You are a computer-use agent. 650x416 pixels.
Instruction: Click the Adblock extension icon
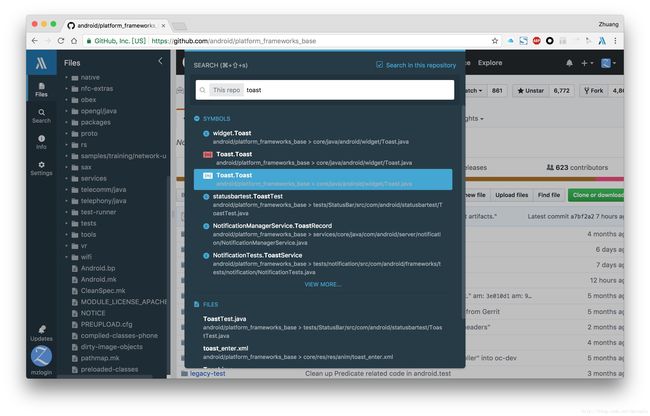(536, 41)
